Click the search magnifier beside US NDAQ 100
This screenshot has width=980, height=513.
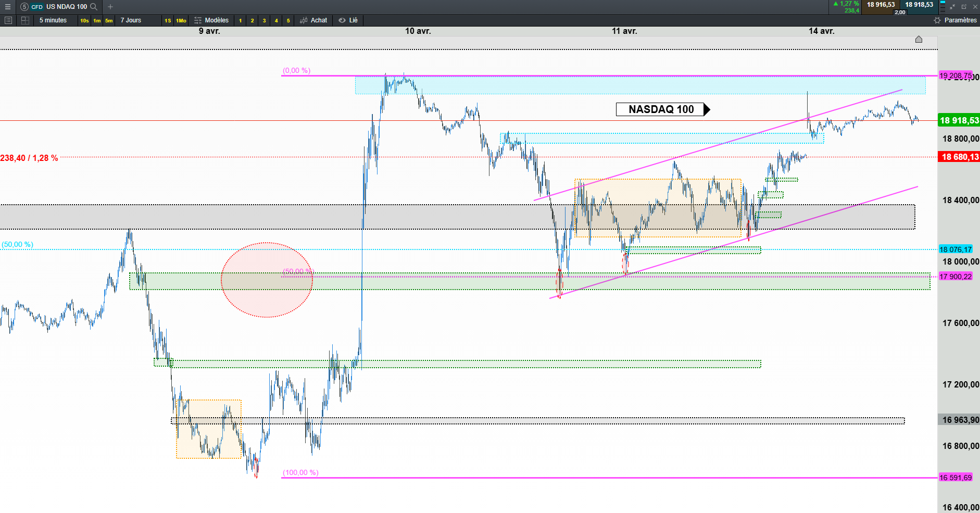click(x=94, y=7)
